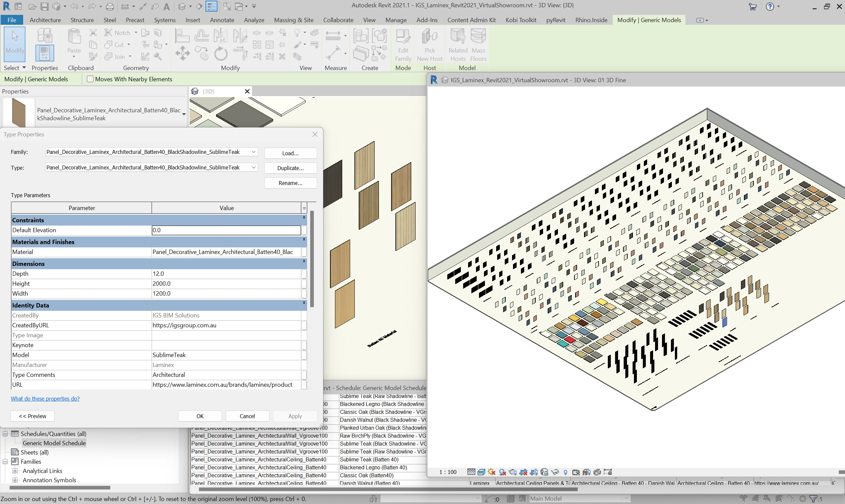Click the Save icon in quick access toolbar
The image size is (845, 504).
(x=45, y=6)
